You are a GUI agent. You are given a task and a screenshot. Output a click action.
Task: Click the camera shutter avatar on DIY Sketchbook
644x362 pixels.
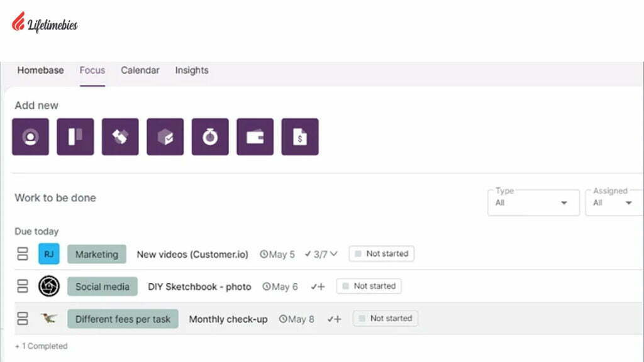click(x=49, y=286)
